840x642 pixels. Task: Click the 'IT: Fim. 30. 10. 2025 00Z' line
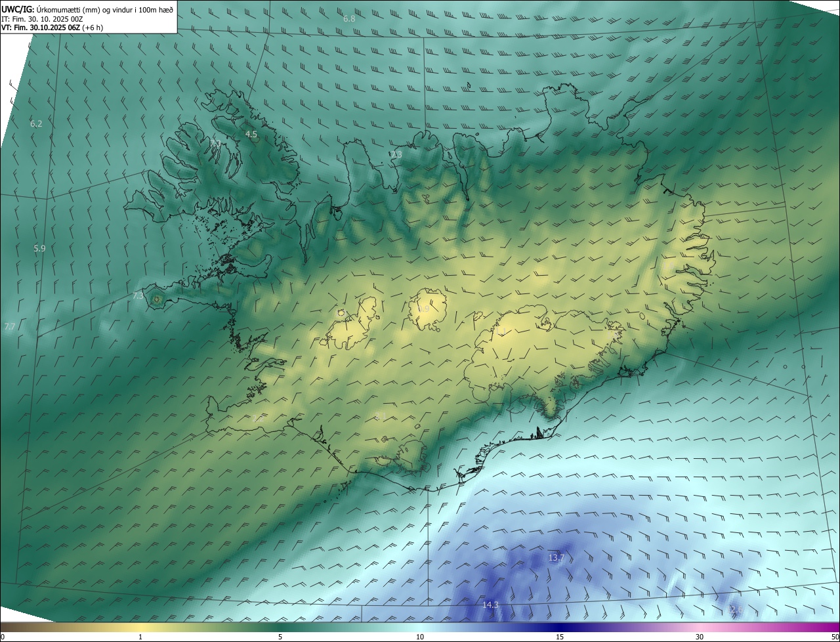(41, 19)
